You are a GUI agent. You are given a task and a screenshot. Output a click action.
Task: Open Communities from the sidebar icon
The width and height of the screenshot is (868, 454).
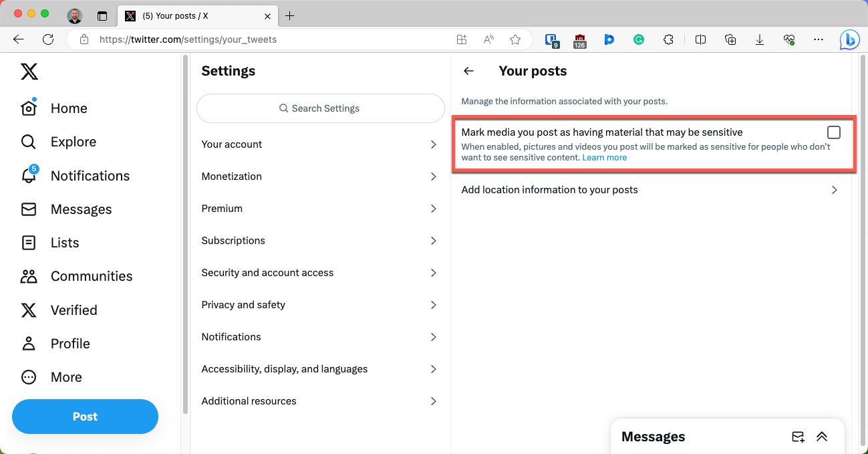click(x=28, y=275)
